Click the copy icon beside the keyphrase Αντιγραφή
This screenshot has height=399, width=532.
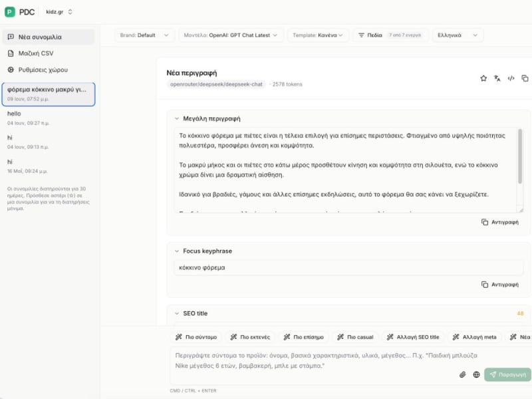point(485,285)
